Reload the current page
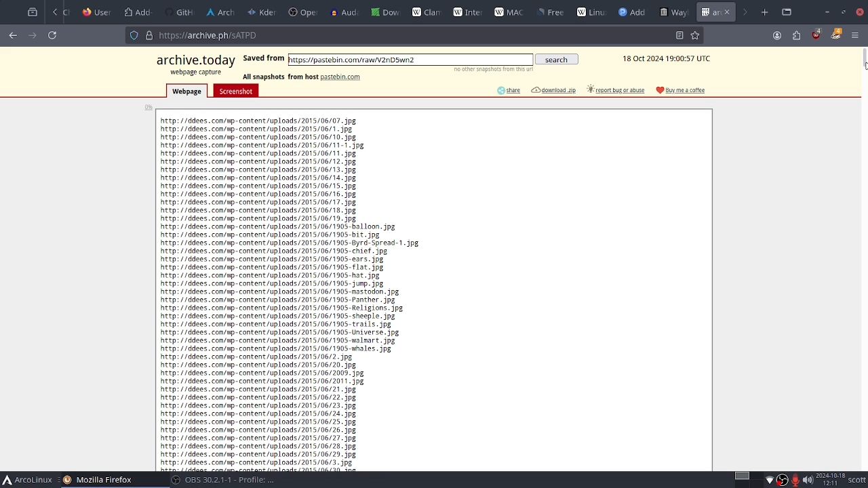The width and height of the screenshot is (868, 488). pos(52,35)
